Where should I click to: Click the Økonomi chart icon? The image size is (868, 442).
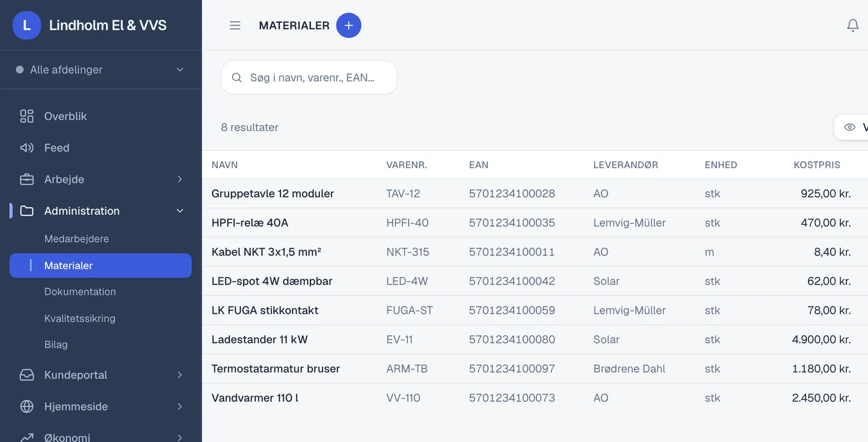(x=27, y=437)
